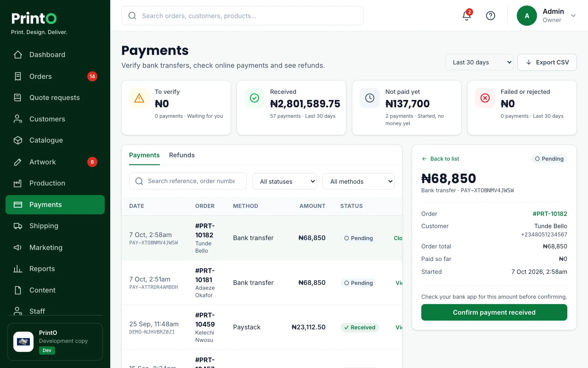Click the Shipping truck icon

18,226
